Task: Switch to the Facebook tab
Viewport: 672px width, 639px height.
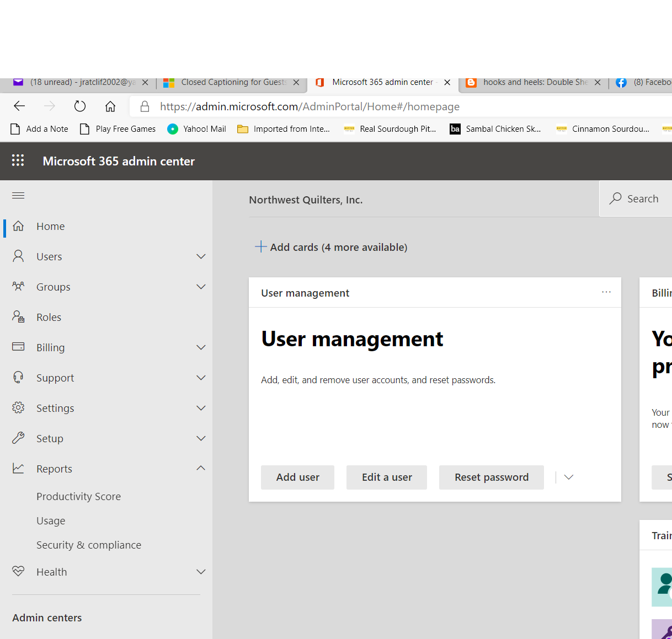Action: click(643, 82)
